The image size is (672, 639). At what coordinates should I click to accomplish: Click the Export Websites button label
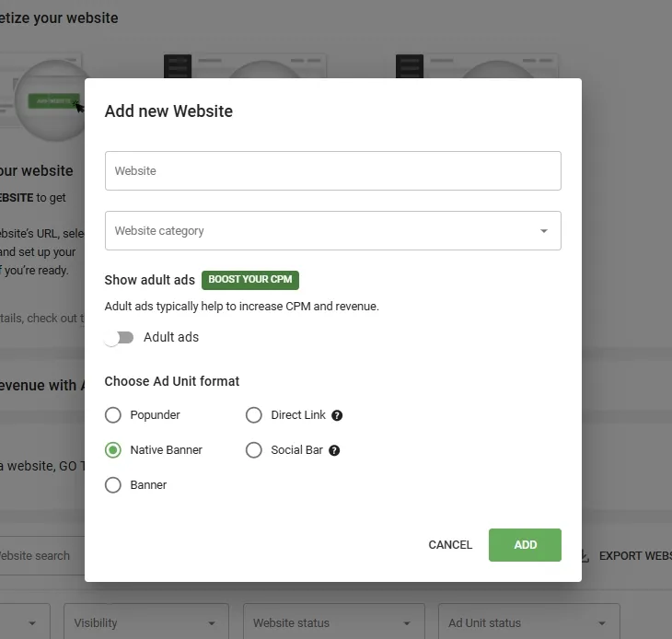coord(634,556)
